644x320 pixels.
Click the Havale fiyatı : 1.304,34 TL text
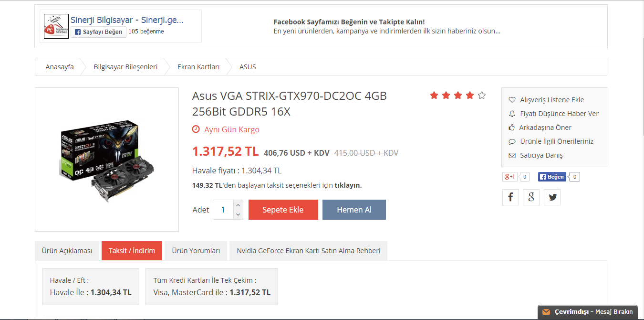click(x=237, y=171)
